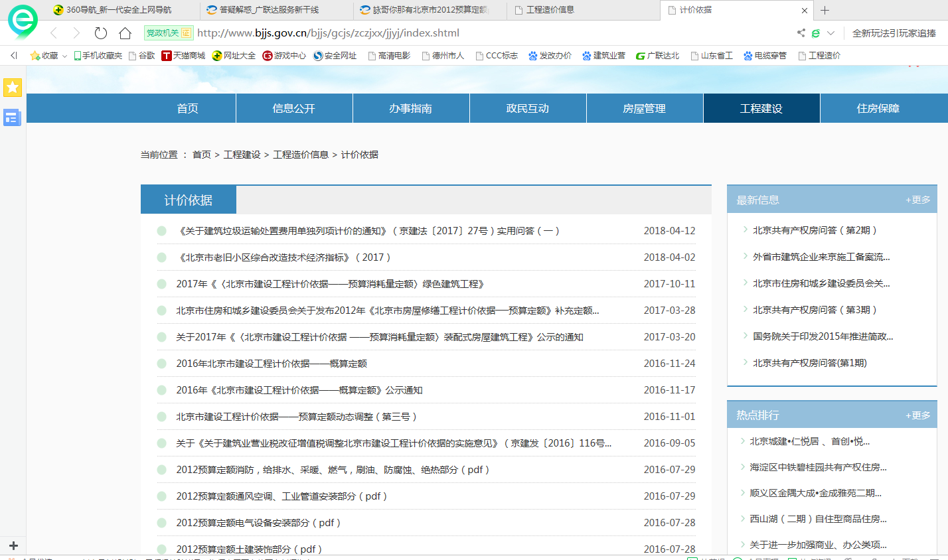Open 电缆穿管 bookmark
This screenshot has height=560, width=948.
[x=765, y=56]
